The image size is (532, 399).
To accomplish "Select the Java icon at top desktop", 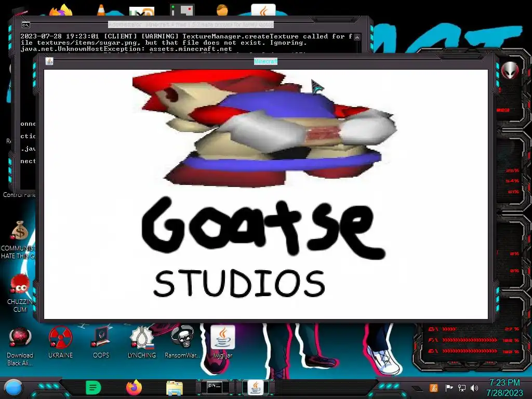I will [x=263, y=10].
